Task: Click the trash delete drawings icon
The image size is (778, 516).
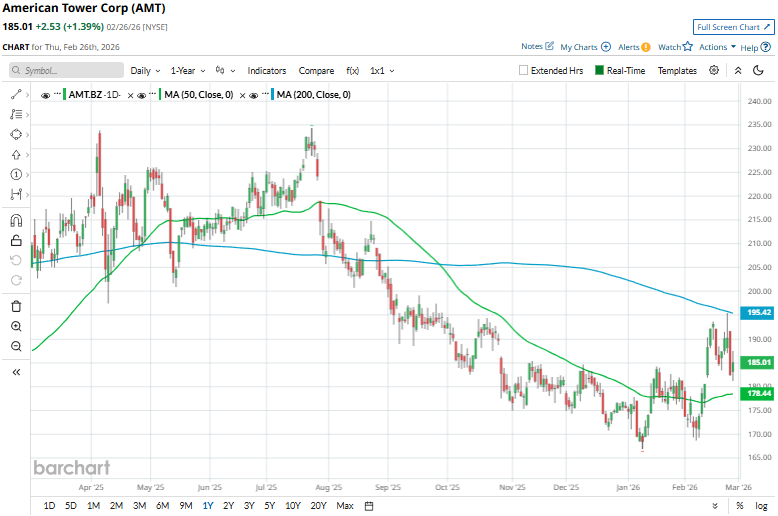Action: [16, 307]
